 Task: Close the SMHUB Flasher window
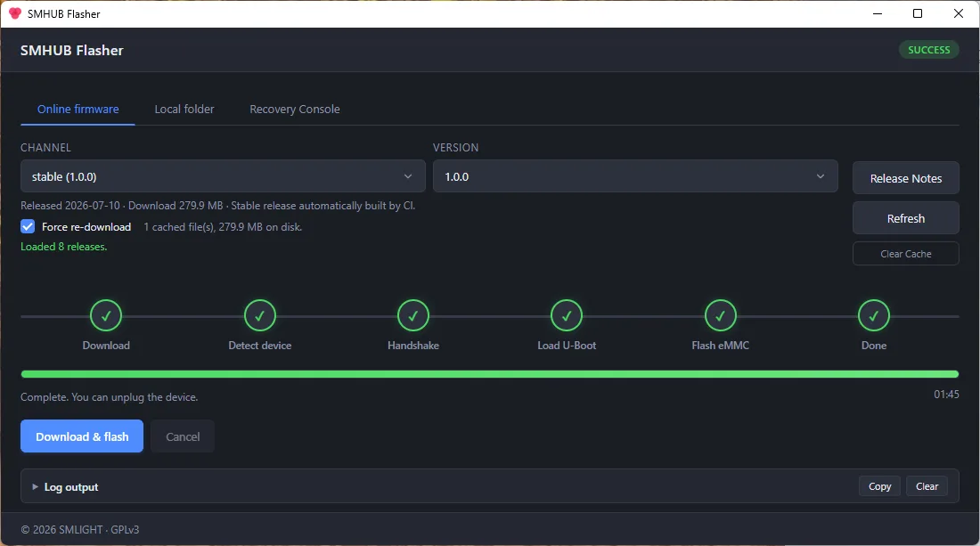pyautogui.click(x=958, y=13)
